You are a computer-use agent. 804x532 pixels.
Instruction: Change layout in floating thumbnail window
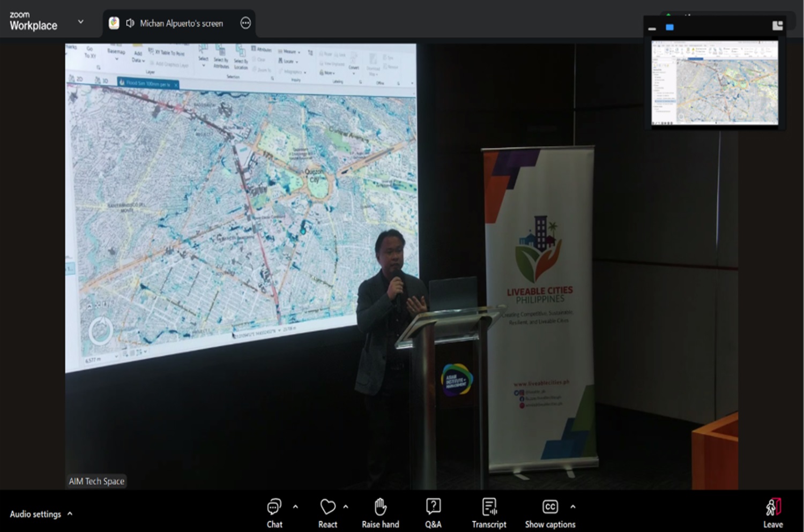pos(777,26)
